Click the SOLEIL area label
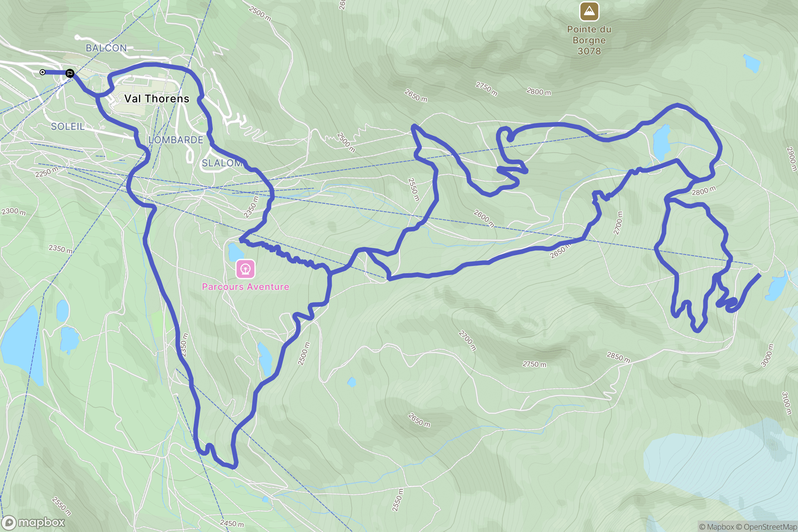The image size is (798, 532). (68, 127)
